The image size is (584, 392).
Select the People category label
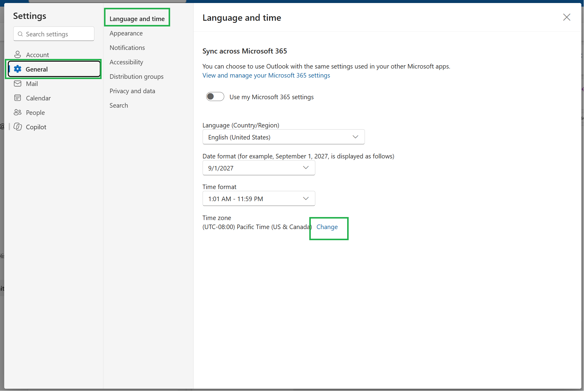pos(35,113)
